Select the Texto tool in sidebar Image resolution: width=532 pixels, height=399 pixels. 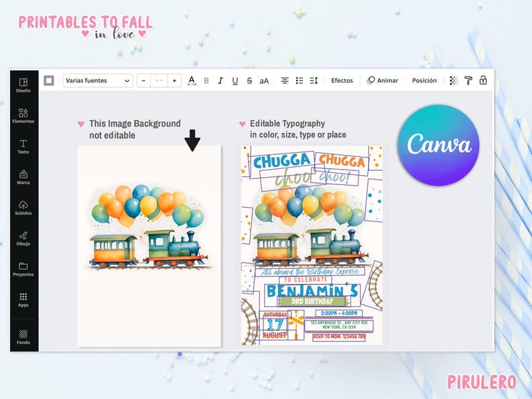coord(23,146)
